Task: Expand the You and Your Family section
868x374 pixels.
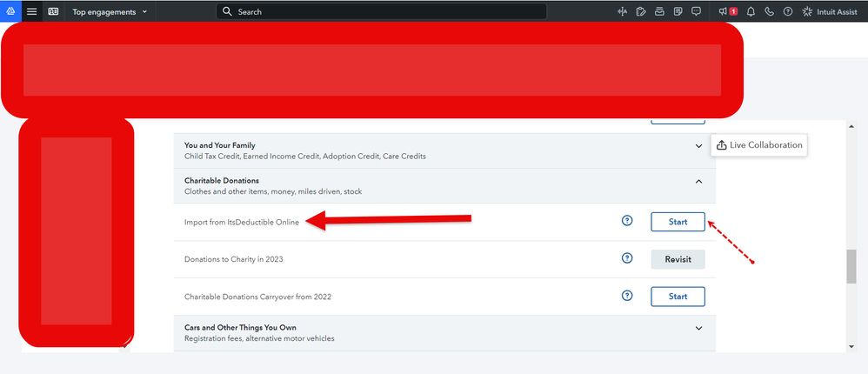Action: pos(698,146)
